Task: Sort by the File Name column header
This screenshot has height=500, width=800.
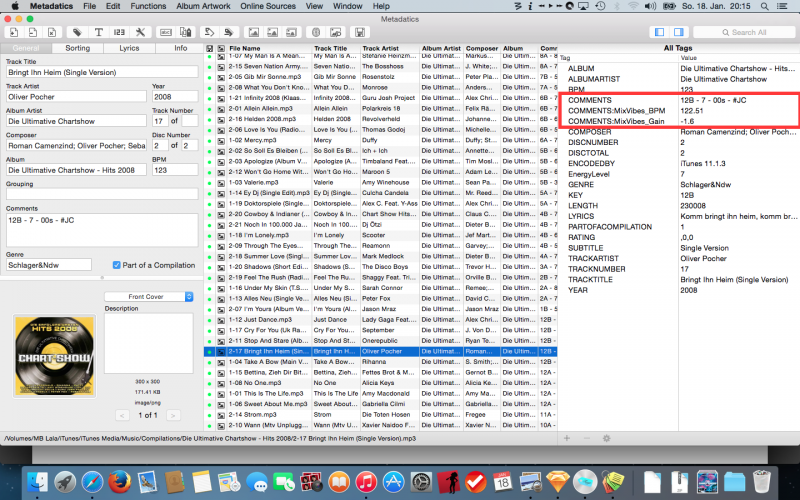Action: tap(269, 48)
